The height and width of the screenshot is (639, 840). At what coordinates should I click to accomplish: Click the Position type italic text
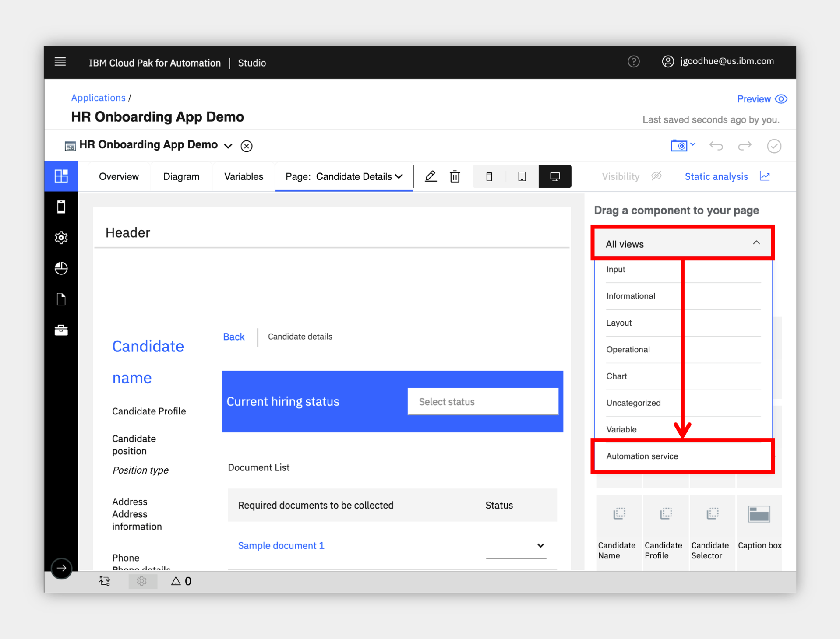tap(141, 470)
